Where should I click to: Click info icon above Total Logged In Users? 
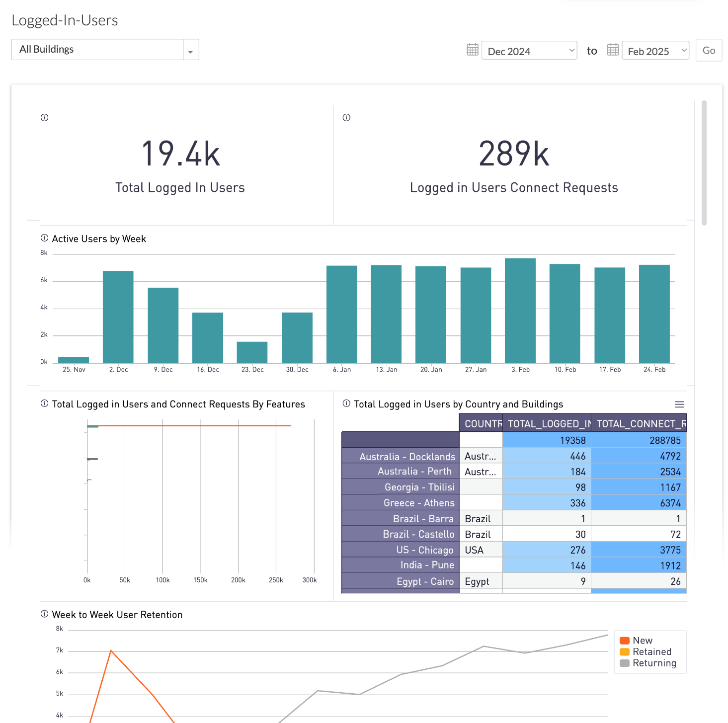coord(44,118)
